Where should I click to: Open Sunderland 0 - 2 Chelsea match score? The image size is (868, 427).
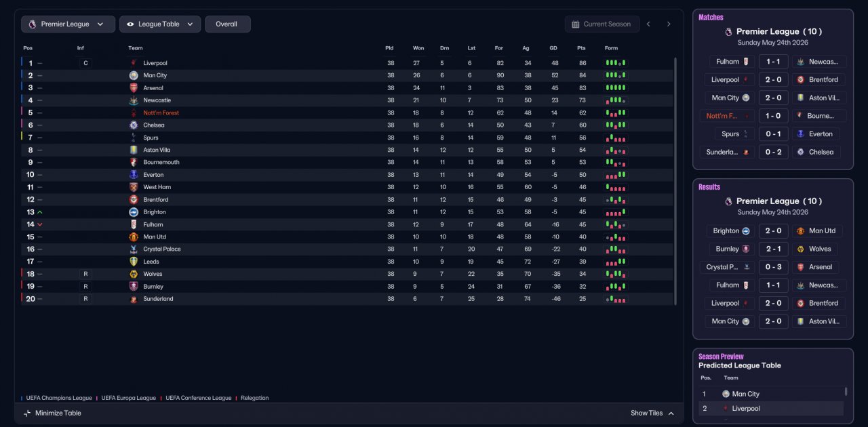tap(773, 152)
